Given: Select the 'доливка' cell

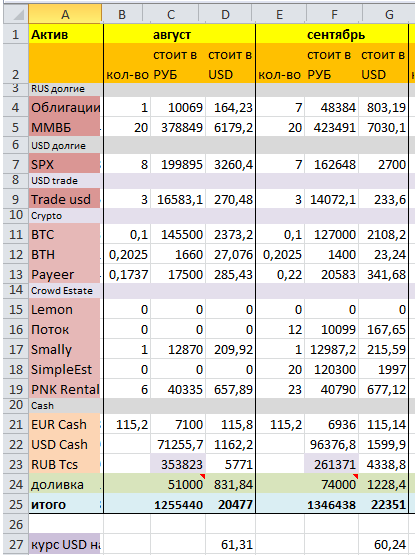Looking at the screenshot, I should (66, 484).
